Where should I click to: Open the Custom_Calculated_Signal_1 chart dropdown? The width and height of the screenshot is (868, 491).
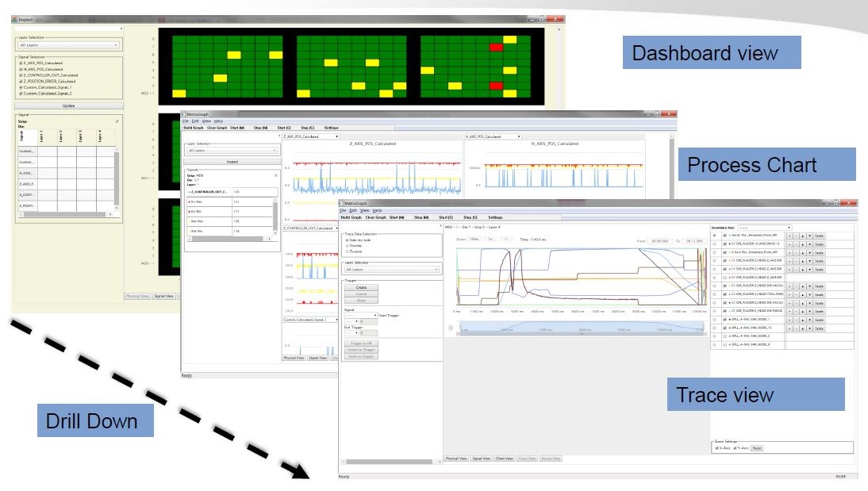(310, 320)
